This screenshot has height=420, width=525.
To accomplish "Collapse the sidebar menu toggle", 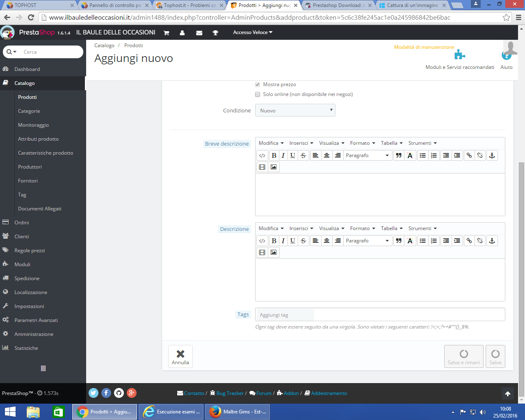I will pos(43,368).
